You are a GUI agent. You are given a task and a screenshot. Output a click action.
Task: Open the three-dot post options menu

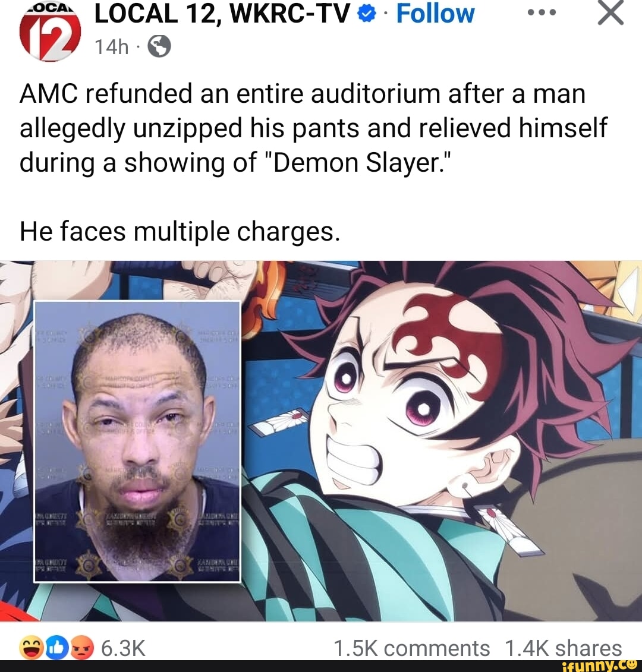point(542,13)
